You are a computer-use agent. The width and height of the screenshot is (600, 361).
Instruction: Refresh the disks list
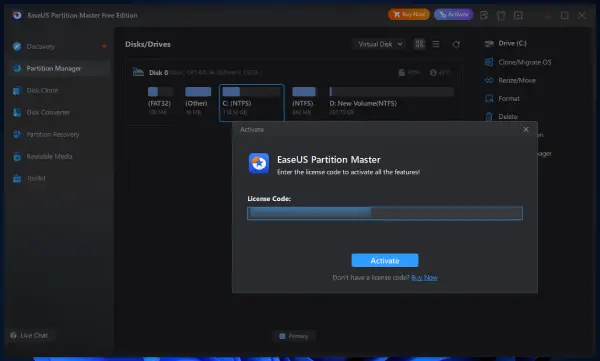point(456,44)
